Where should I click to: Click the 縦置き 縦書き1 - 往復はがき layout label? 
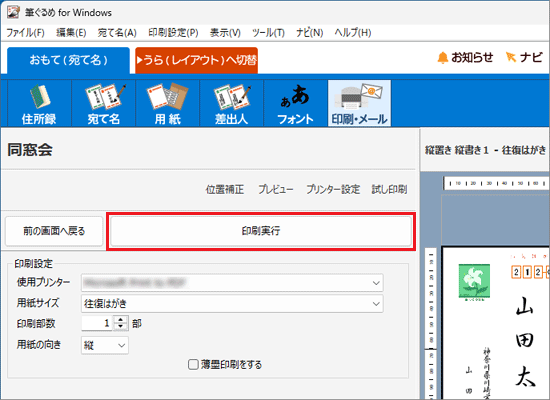485,150
